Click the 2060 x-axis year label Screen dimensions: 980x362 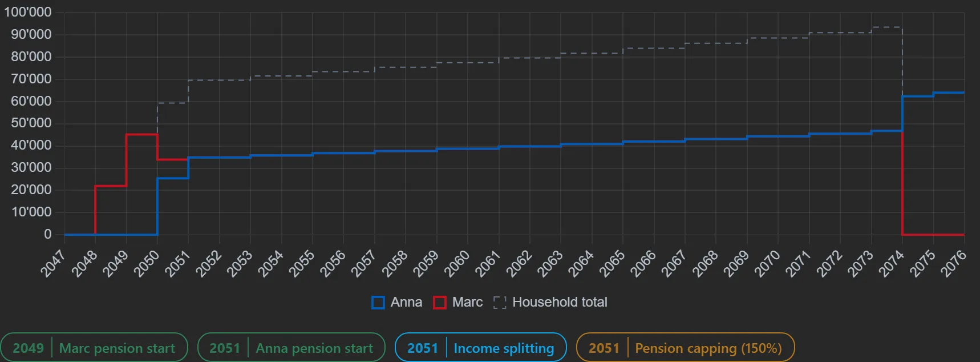(x=456, y=263)
